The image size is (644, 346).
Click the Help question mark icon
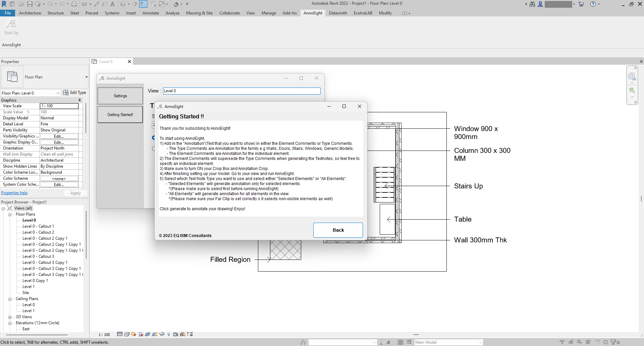(593, 4)
